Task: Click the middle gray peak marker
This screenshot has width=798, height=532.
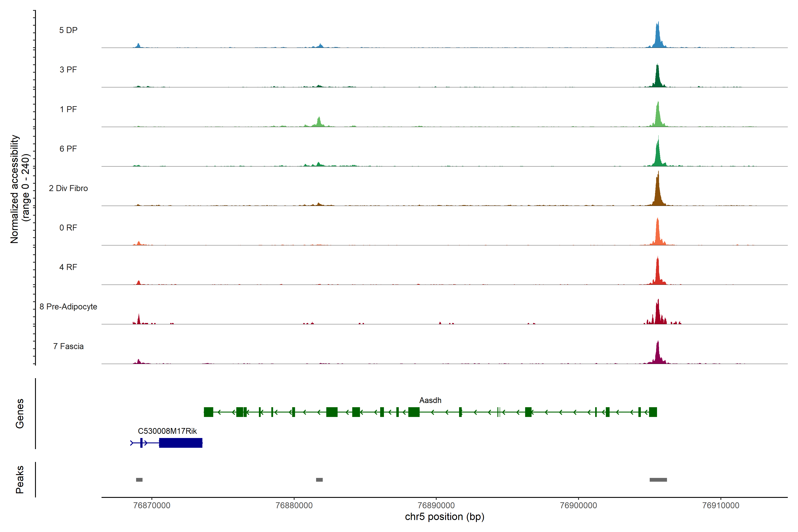Action: [319, 480]
